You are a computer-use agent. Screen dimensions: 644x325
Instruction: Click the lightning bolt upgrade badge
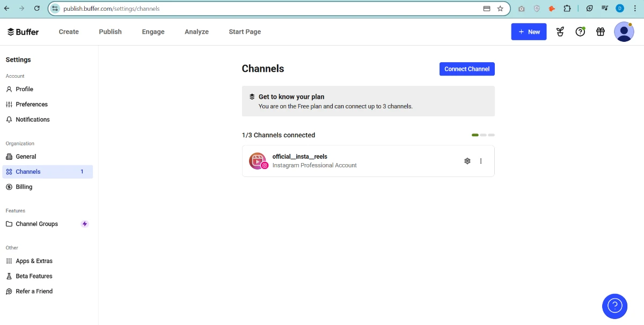[x=84, y=224]
